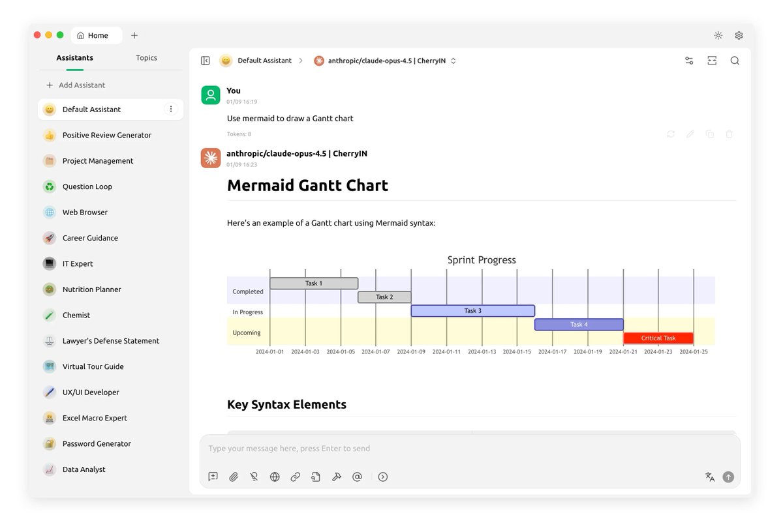Click the copy icon on user message
This screenshot has height=532, width=783.
point(710,134)
